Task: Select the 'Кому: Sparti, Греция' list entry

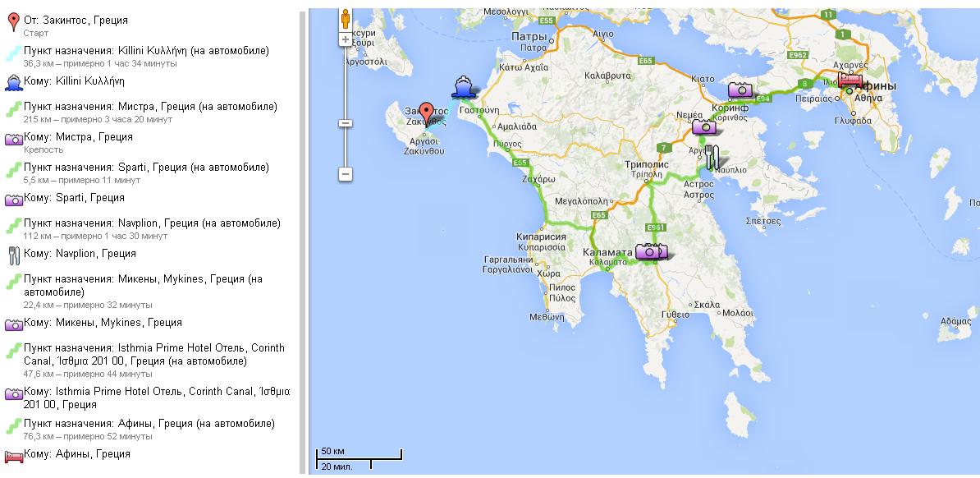Action: pyautogui.click(x=75, y=198)
